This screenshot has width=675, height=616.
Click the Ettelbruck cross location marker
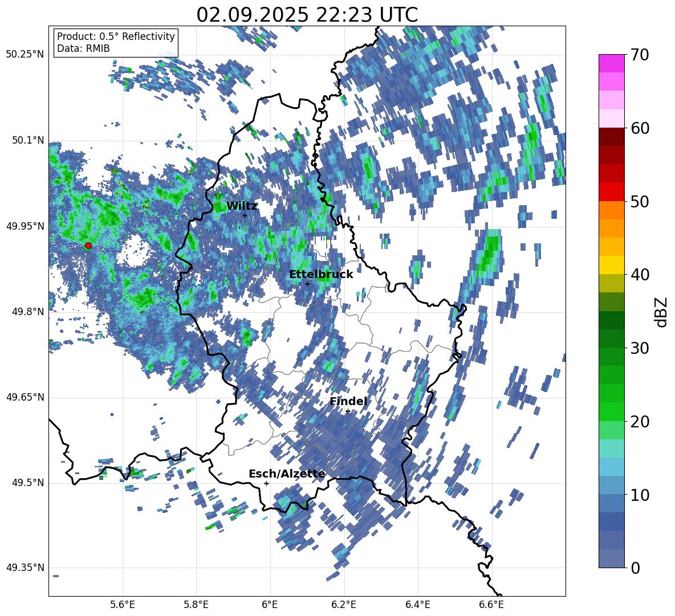pos(307,284)
